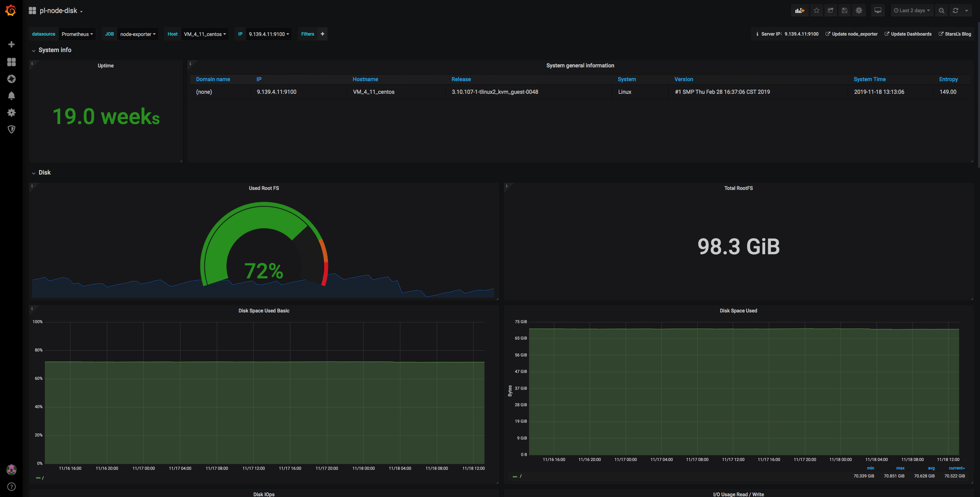Image resolution: width=980 pixels, height=497 pixels.
Task: Open the Explore compass icon in sidebar
Action: [x=11, y=79]
